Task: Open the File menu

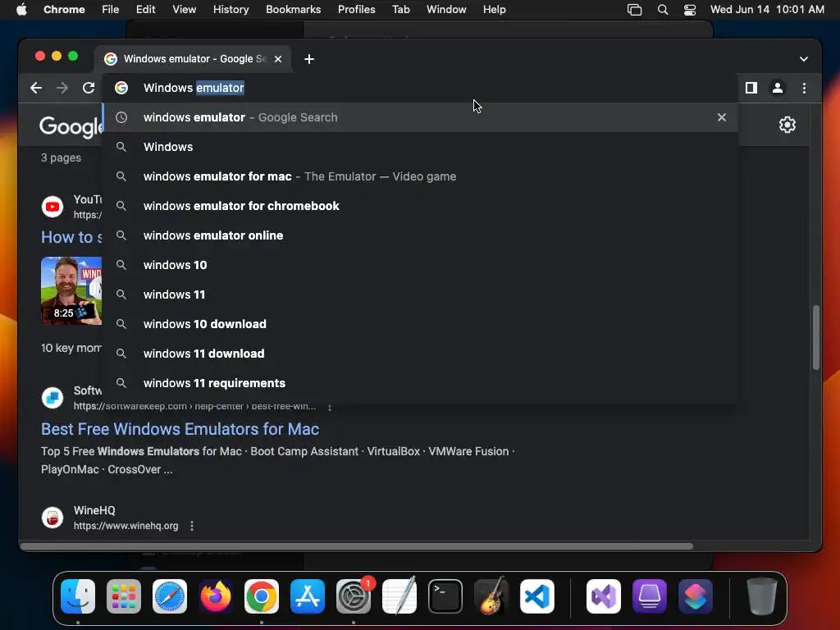Action: [111, 9]
